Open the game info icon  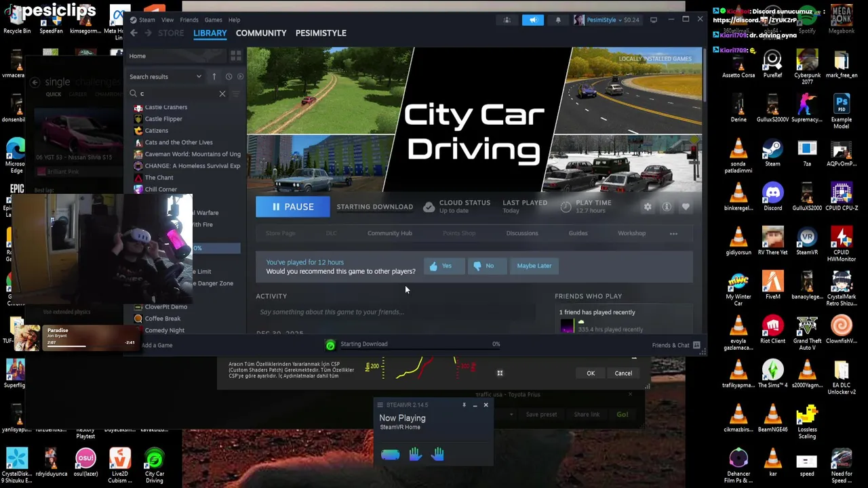(x=667, y=207)
